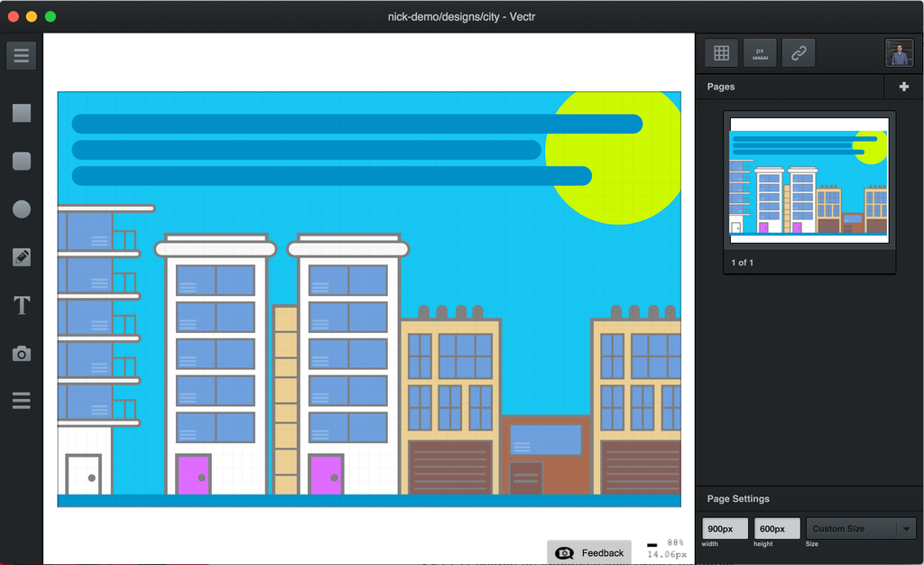Select the Rounded Rectangle tool

(21, 161)
